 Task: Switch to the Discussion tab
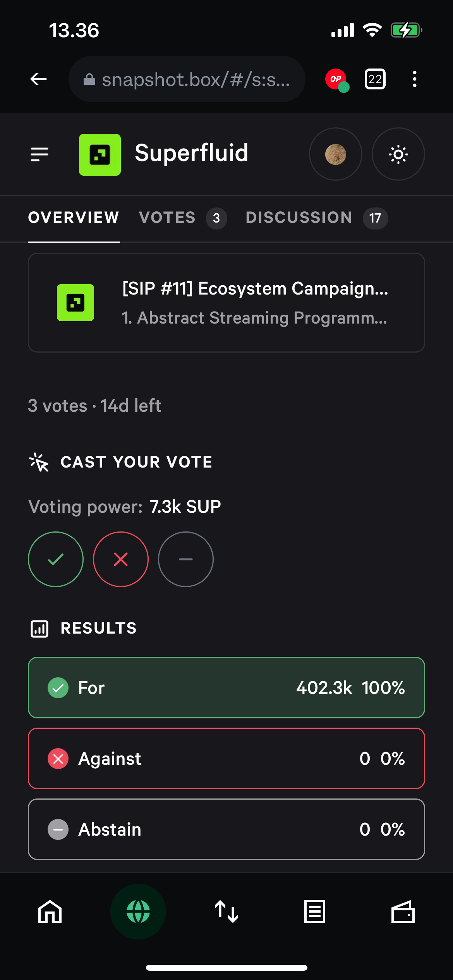click(316, 218)
